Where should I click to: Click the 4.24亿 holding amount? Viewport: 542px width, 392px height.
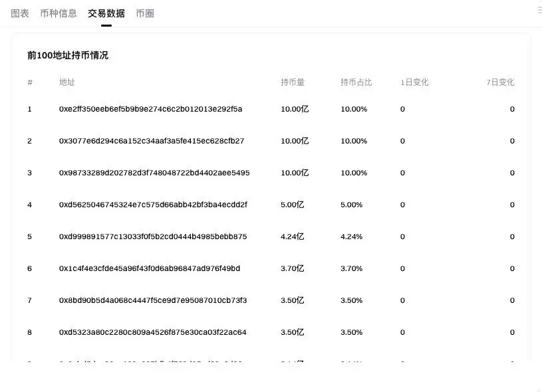[x=293, y=237]
